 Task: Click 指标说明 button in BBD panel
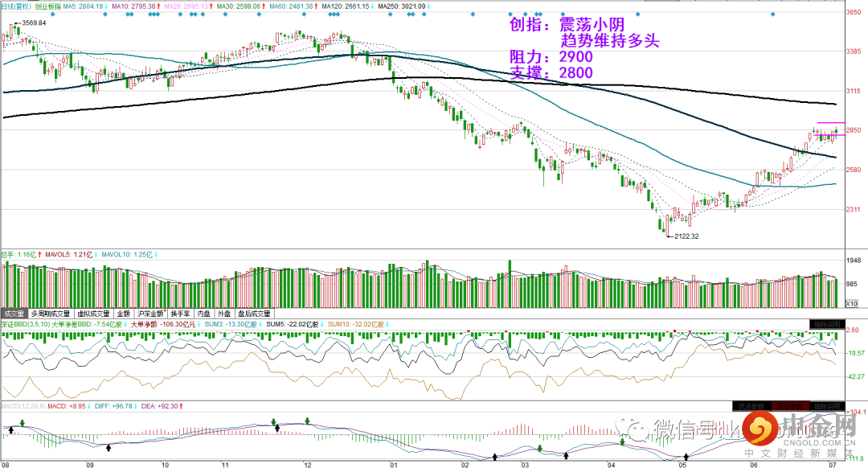tap(827, 324)
